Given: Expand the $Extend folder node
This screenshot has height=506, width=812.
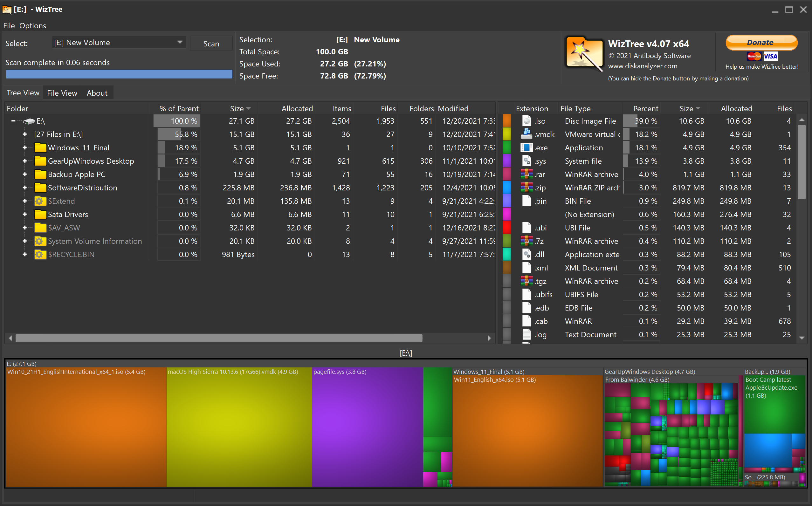Looking at the screenshot, I should [24, 201].
